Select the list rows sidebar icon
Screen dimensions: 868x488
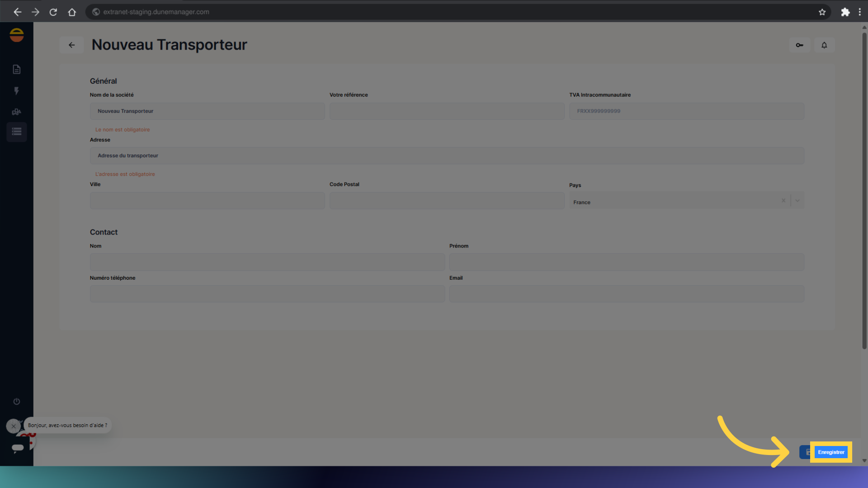coord(17,132)
